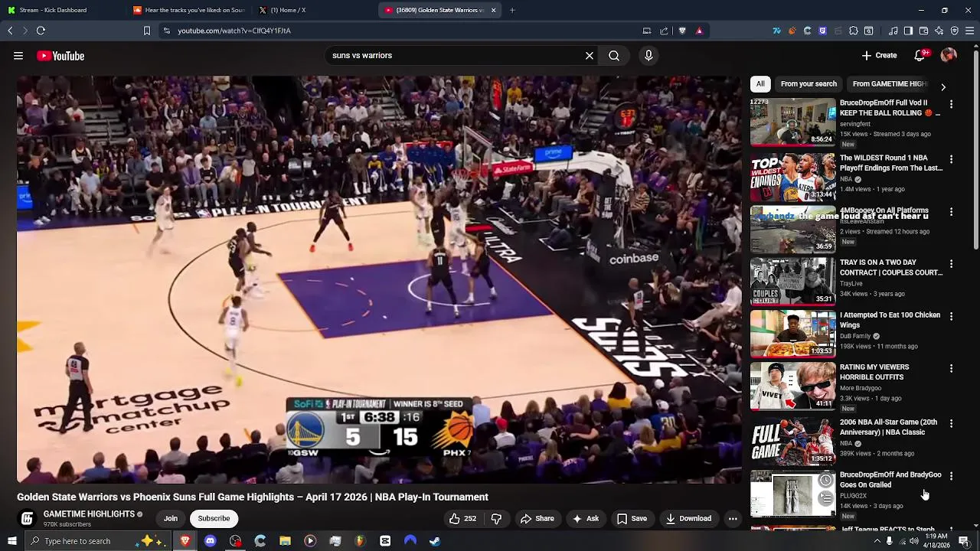Open the share page icon in address bar
Image resolution: width=980 pixels, height=551 pixels.
(664, 31)
